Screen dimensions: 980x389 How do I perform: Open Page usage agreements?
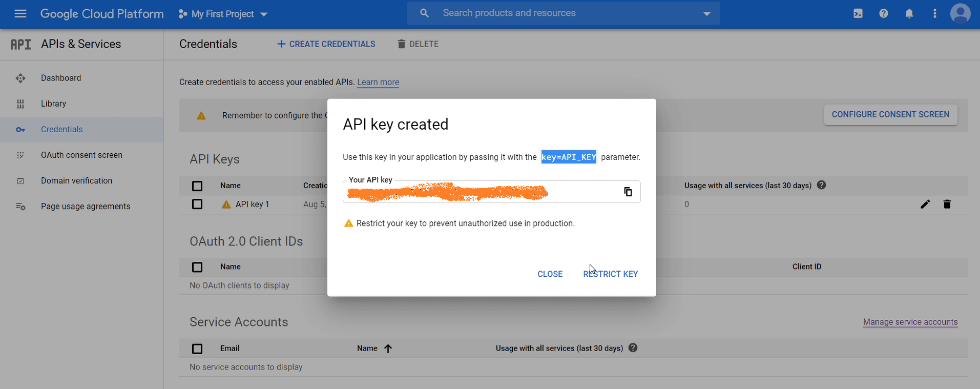(86, 206)
